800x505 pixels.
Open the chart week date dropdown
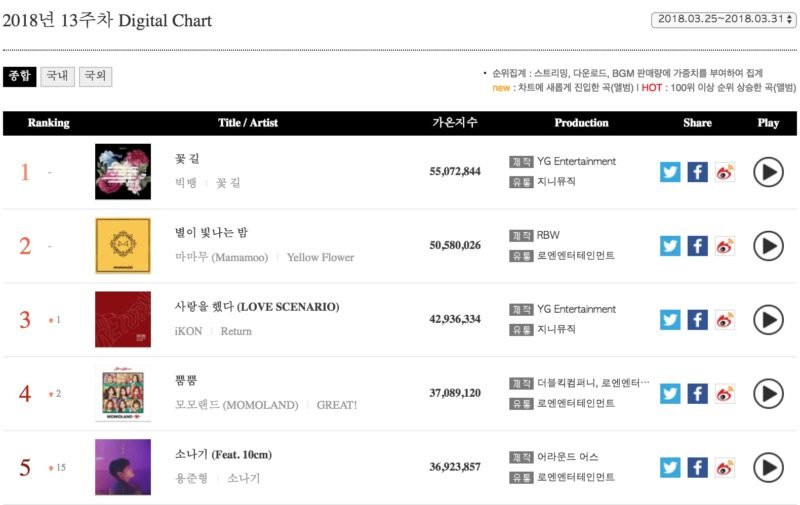click(x=723, y=19)
